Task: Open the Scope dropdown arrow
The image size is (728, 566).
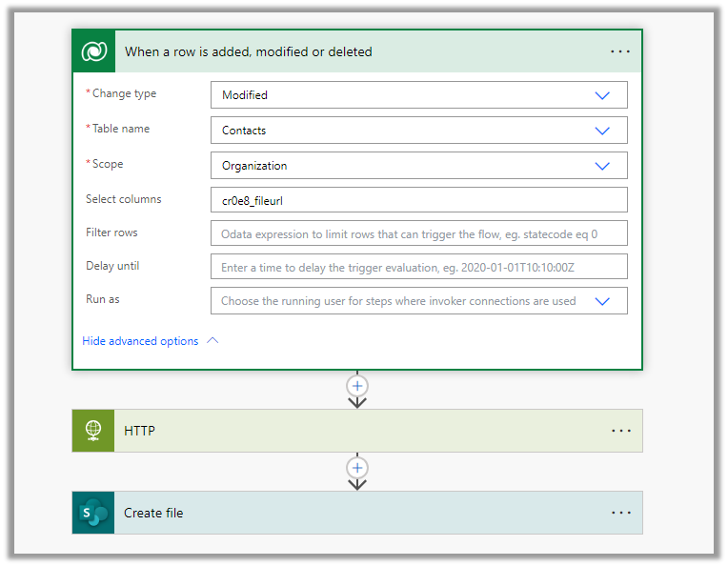Action: (601, 166)
